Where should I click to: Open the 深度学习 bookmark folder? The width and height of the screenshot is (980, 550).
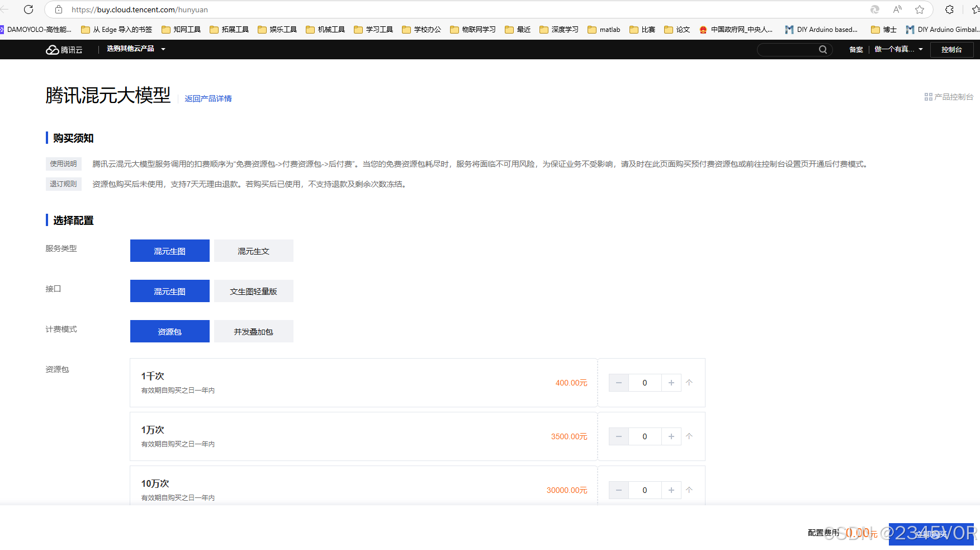tap(559, 30)
